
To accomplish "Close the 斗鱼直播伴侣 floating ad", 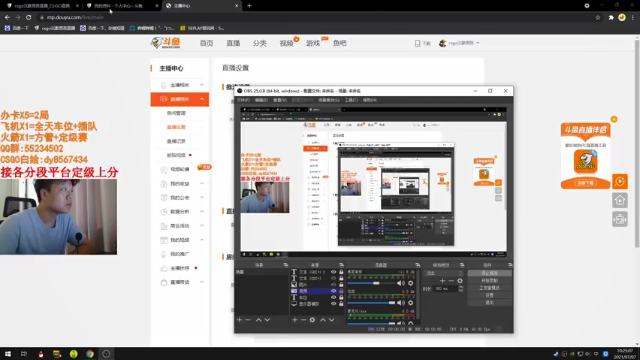I will pos(614,119).
